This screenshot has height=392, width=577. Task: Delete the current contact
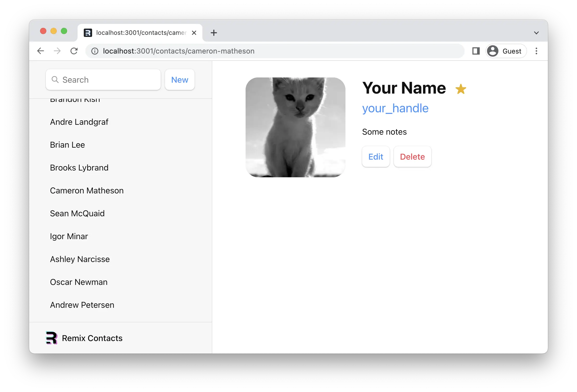point(413,156)
